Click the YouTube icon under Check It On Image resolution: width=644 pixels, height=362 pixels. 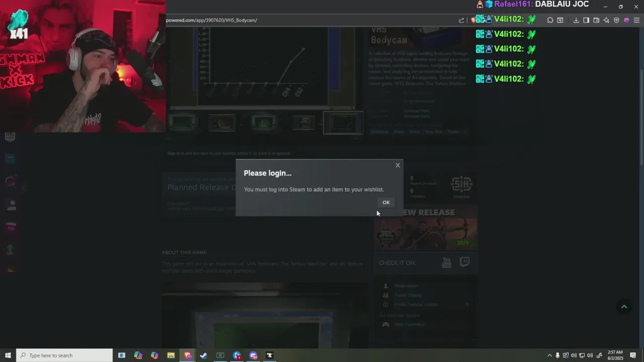[446, 262]
